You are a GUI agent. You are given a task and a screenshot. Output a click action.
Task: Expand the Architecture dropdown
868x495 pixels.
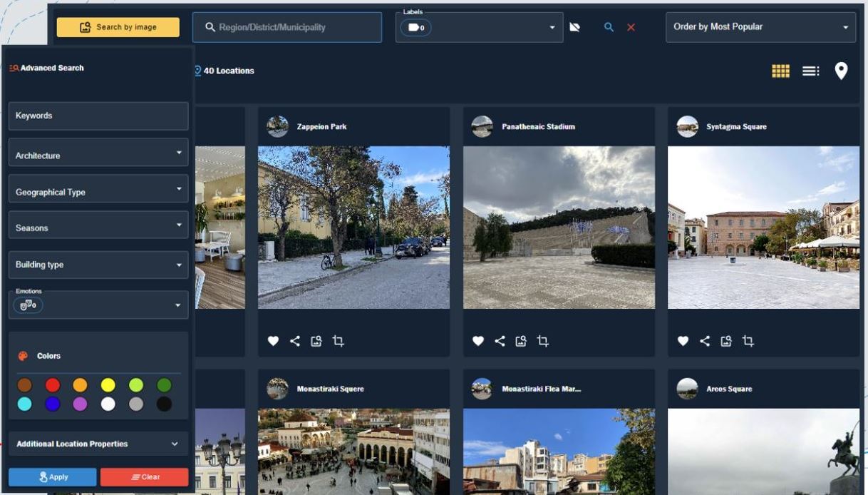(98, 153)
